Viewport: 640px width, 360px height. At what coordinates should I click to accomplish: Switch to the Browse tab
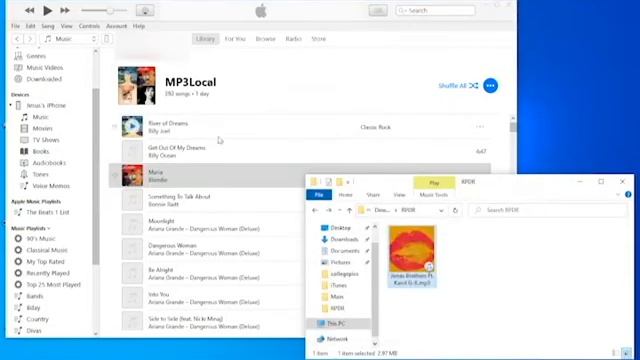point(266,39)
